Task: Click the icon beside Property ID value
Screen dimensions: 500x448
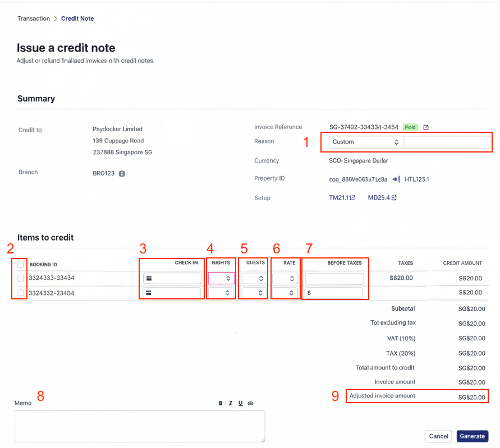Action: (396, 179)
